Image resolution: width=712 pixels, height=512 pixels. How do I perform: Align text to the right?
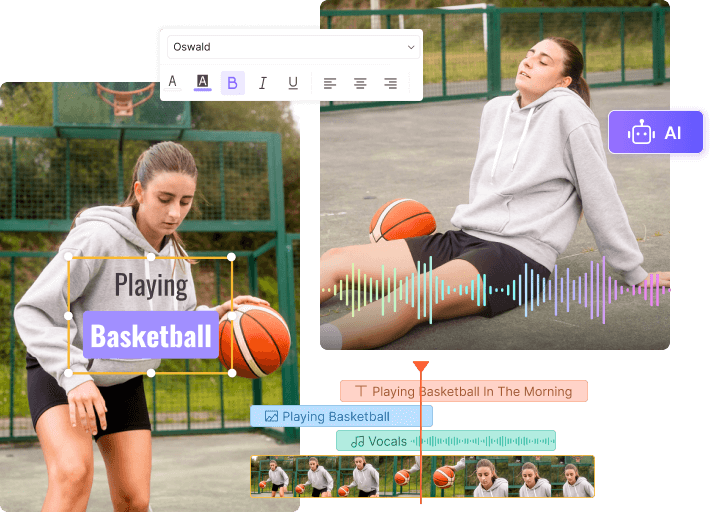tap(390, 83)
